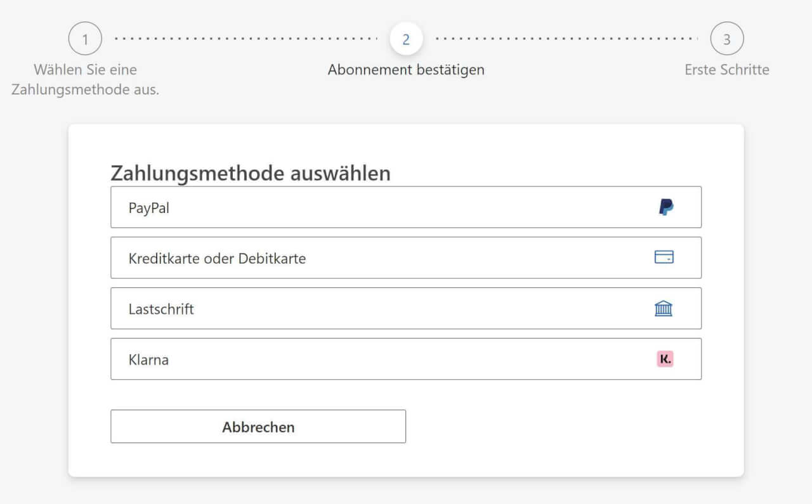The height and width of the screenshot is (504, 812).
Task: Go to step 1 circle
Action: 85,39
